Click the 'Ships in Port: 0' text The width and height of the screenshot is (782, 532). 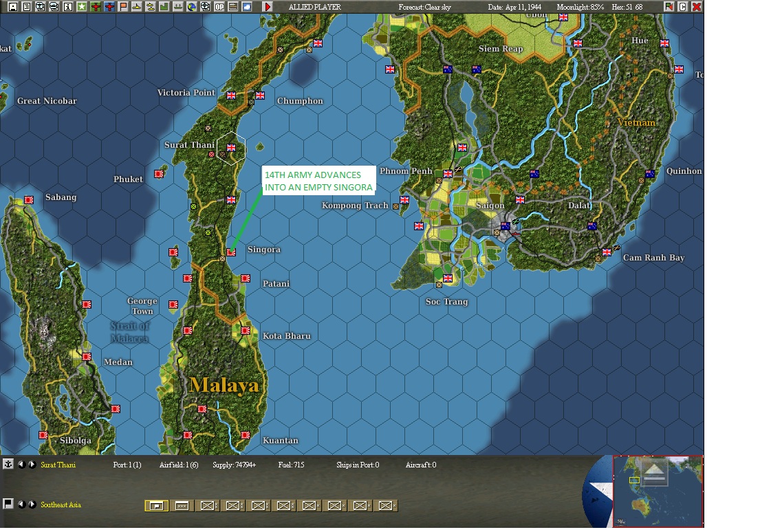click(x=358, y=465)
